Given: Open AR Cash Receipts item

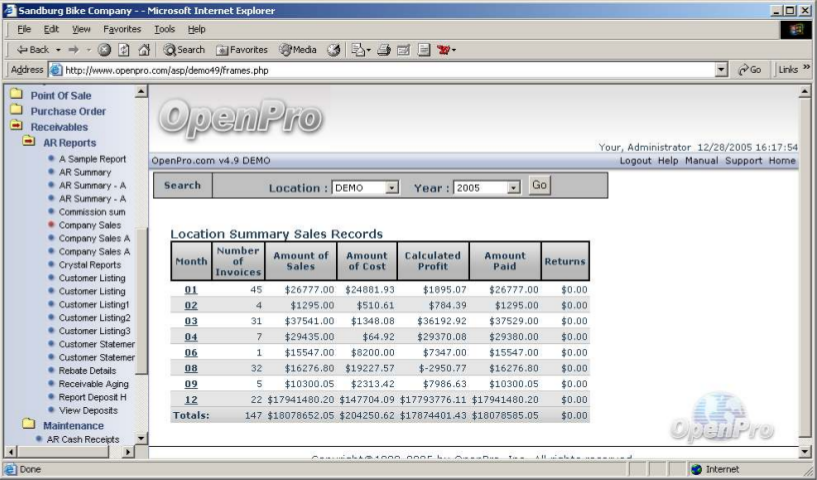Looking at the screenshot, I should click(x=83, y=439).
